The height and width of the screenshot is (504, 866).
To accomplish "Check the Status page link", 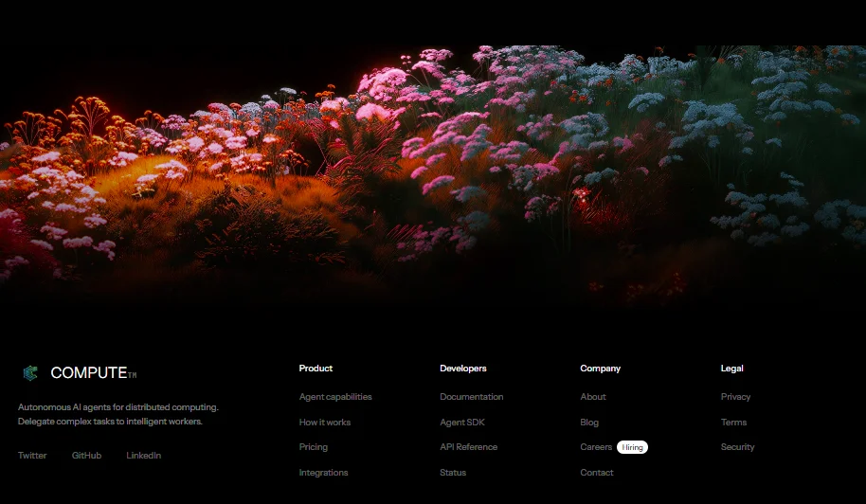I will 453,473.
